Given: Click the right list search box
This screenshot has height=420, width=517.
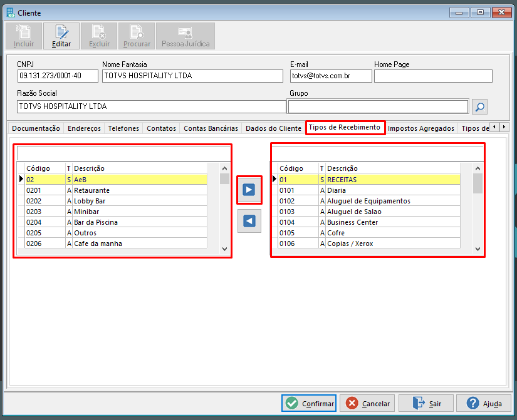Looking at the screenshot, I should [x=378, y=153].
